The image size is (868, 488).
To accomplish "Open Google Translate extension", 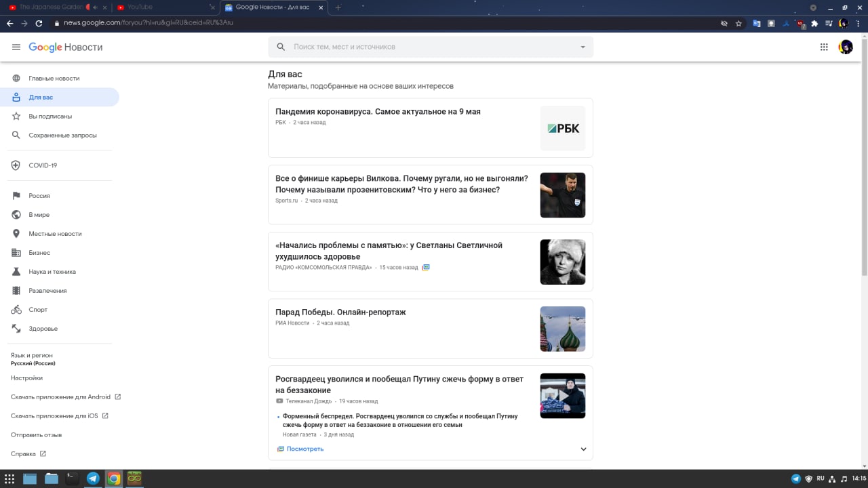I will 757,23.
